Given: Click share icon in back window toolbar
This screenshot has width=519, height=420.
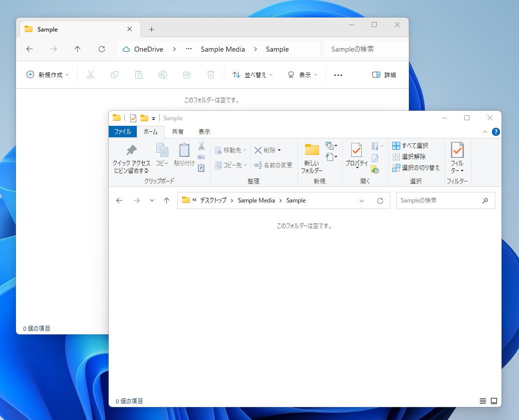Looking at the screenshot, I should coord(187,75).
